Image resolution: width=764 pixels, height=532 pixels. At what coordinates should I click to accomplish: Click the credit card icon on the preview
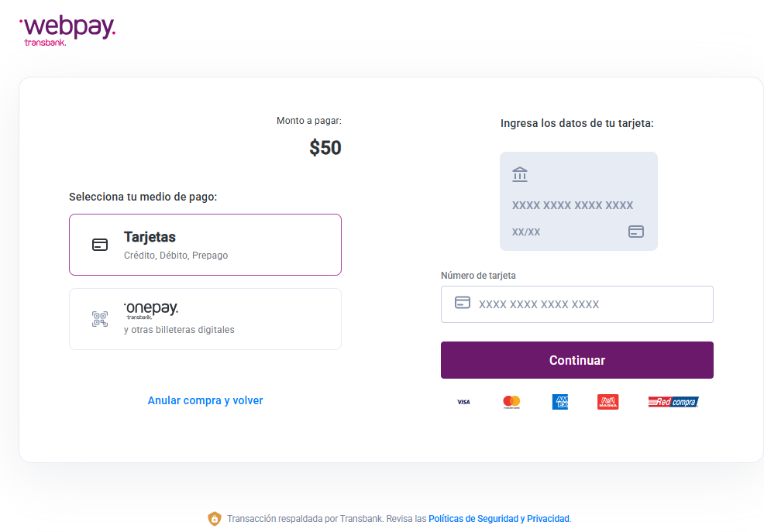pyautogui.click(x=636, y=231)
